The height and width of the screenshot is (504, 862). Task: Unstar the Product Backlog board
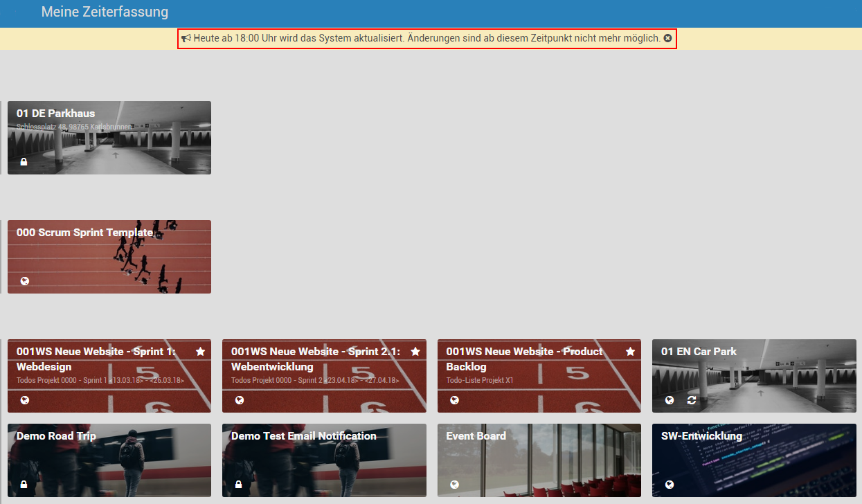click(x=630, y=352)
